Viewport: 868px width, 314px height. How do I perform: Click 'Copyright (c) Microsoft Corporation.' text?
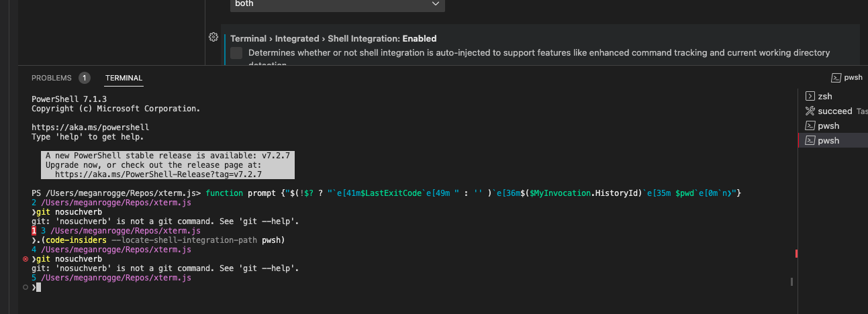(x=115, y=108)
